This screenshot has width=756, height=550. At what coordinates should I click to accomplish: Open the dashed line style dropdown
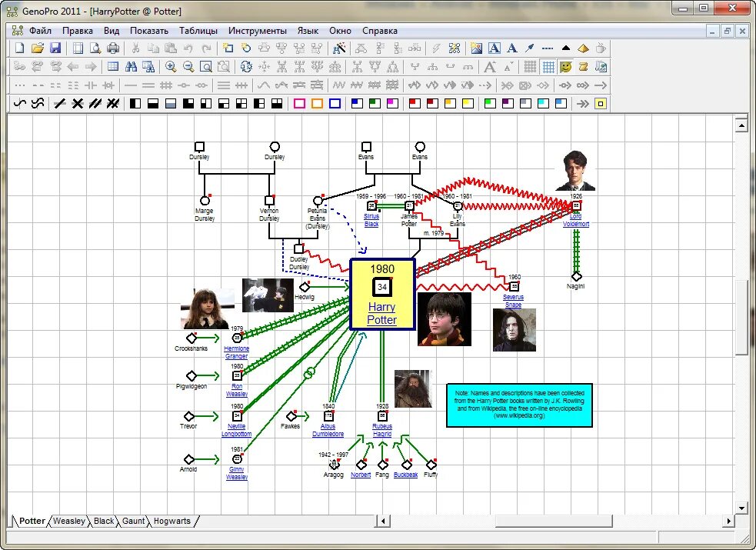548,48
